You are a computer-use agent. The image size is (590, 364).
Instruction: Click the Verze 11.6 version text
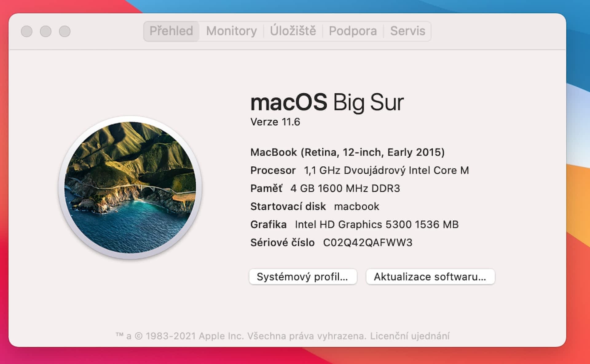point(275,122)
